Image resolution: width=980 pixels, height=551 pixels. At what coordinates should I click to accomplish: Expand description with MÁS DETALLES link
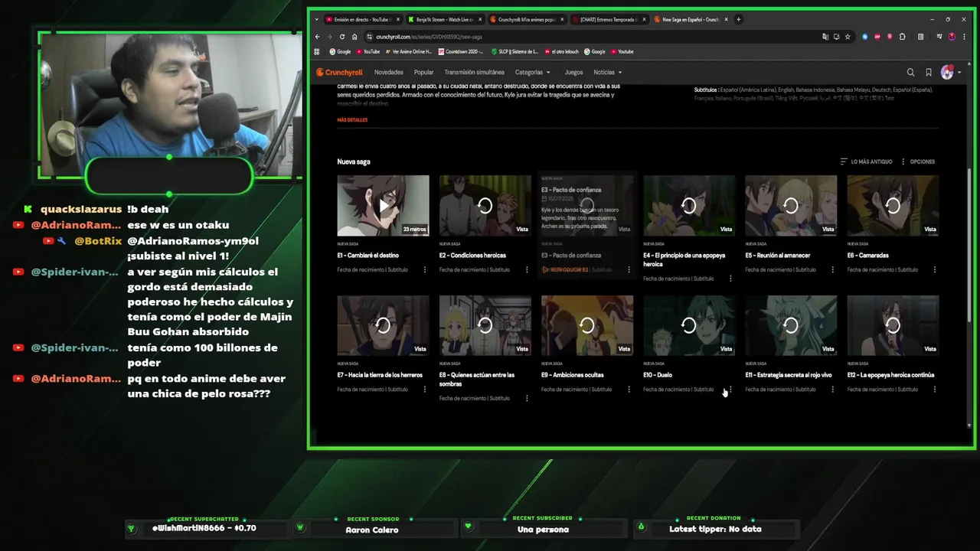[x=352, y=120]
